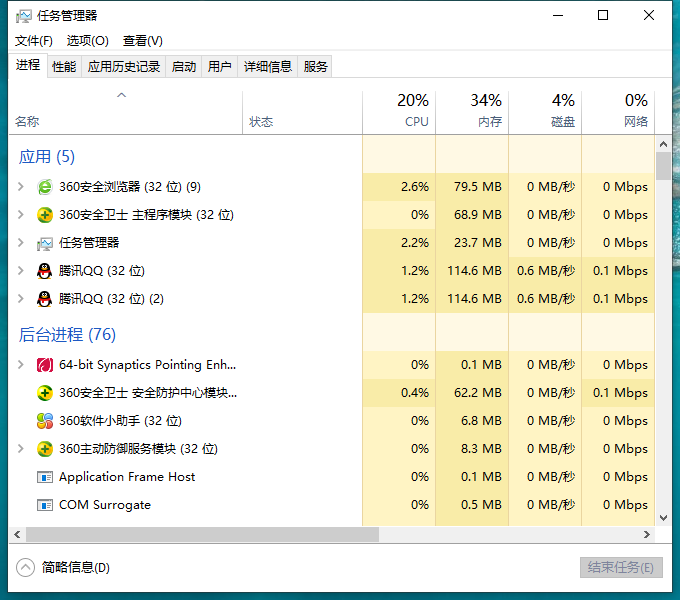This screenshot has width=680, height=600.
Task: Click the 360安全卫士 主程序模块 icon
Action: (x=45, y=215)
